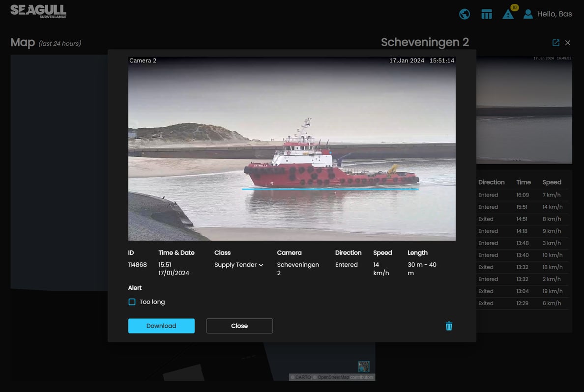Select the Entered 13:48 row
The image size is (584, 392).
(523, 243)
